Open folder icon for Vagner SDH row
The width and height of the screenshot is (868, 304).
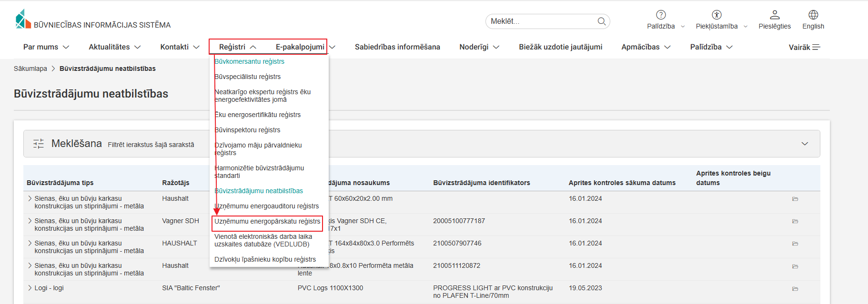coord(795,221)
